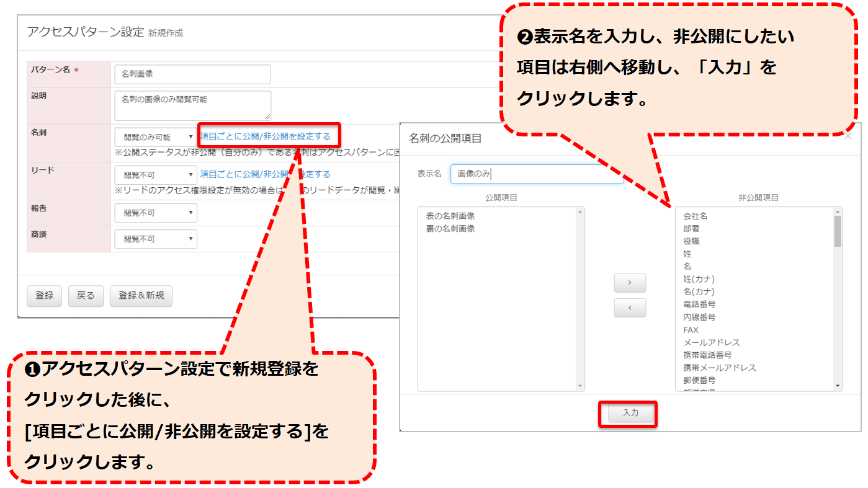868x488 pixels.
Task: Select メールアドレス in 非公開項目 list
Action: click(712, 342)
